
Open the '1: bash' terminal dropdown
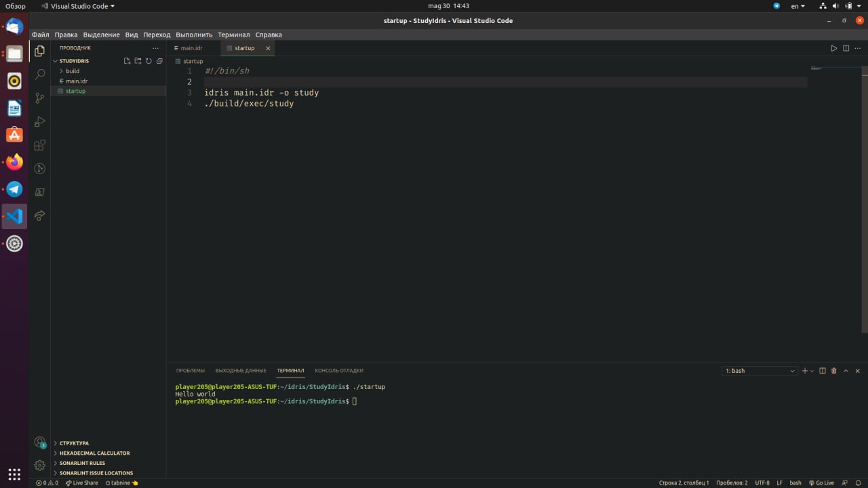click(x=759, y=371)
